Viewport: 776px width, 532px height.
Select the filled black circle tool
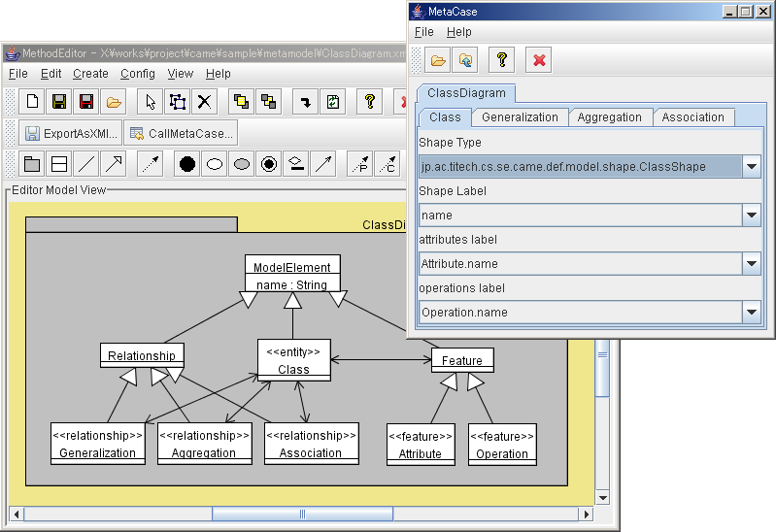187,164
